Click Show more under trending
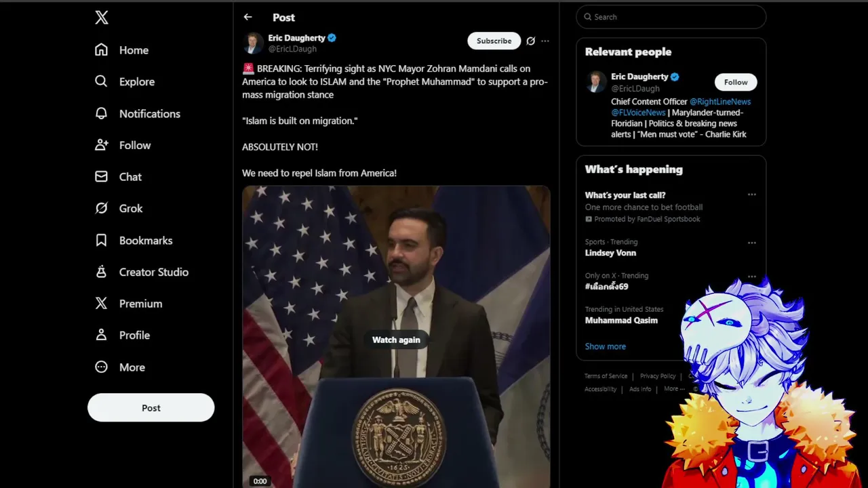This screenshot has width=868, height=488. tap(605, 346)
